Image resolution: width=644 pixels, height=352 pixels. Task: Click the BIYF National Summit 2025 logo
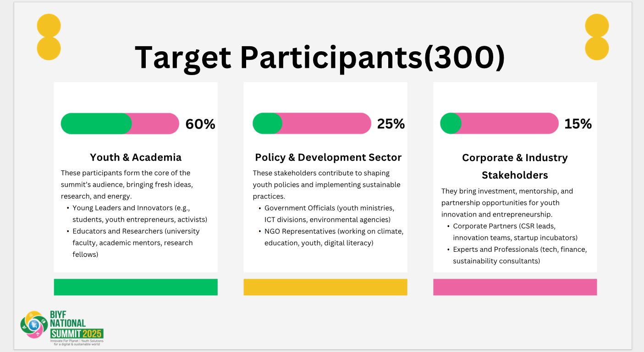(62, 328)
